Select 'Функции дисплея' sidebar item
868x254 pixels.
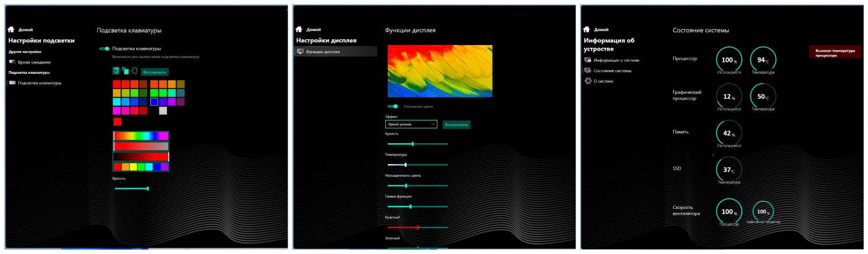(x=335, y=52)
